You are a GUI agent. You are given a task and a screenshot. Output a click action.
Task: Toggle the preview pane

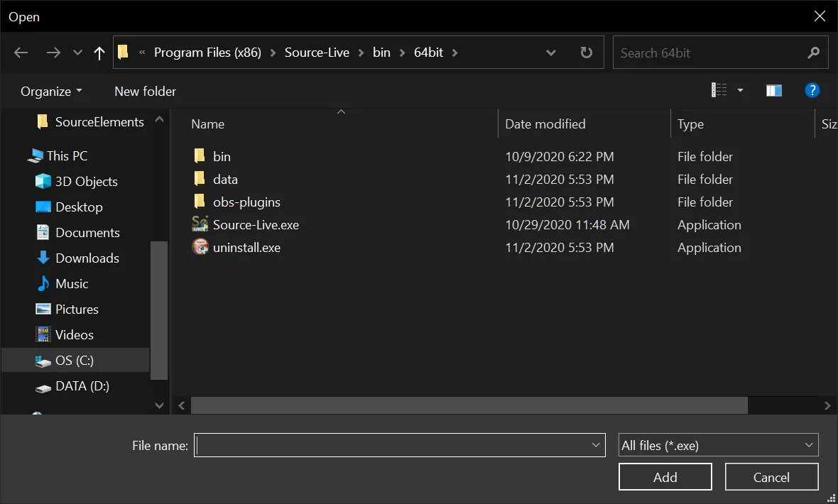(x=774, y=90)
